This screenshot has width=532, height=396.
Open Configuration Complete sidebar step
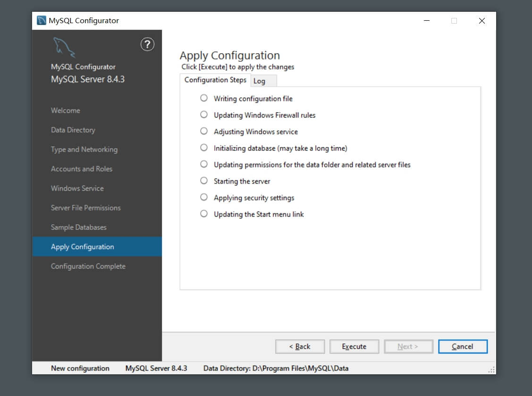coord(88,266)
